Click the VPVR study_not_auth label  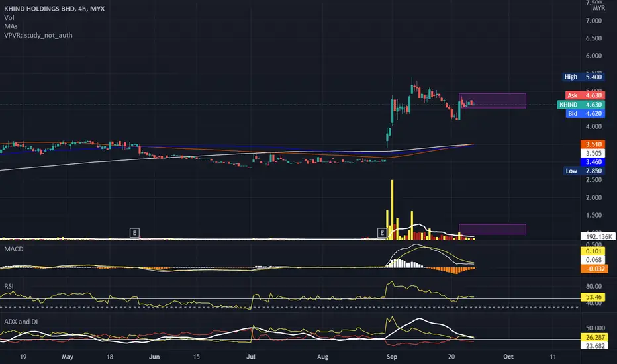coord(38,36)
